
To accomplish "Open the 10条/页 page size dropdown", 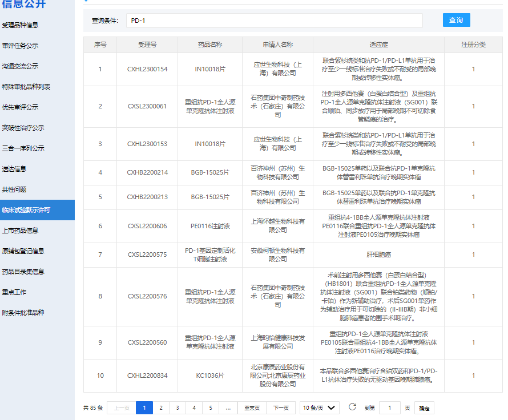I will click(x=319, y=408).
